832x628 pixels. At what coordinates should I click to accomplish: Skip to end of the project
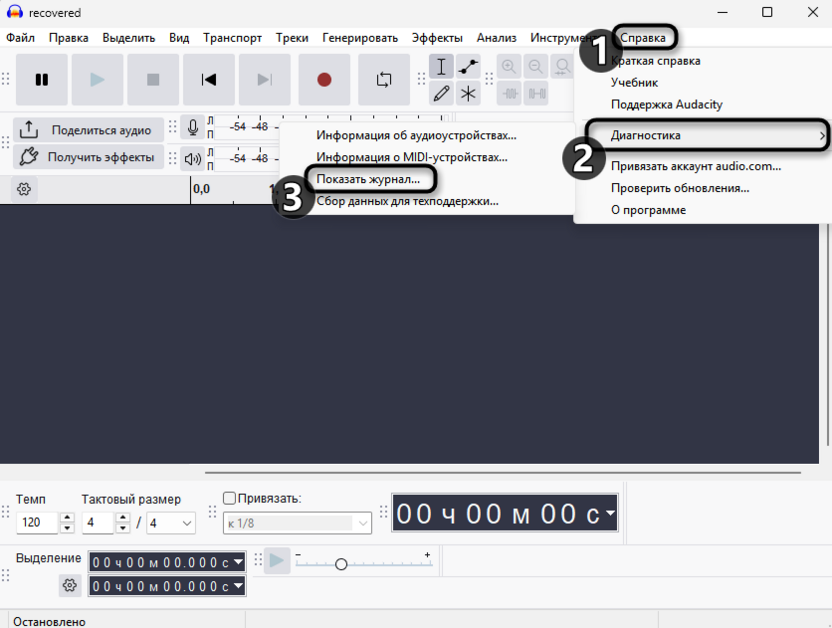(x=264, y=80)
